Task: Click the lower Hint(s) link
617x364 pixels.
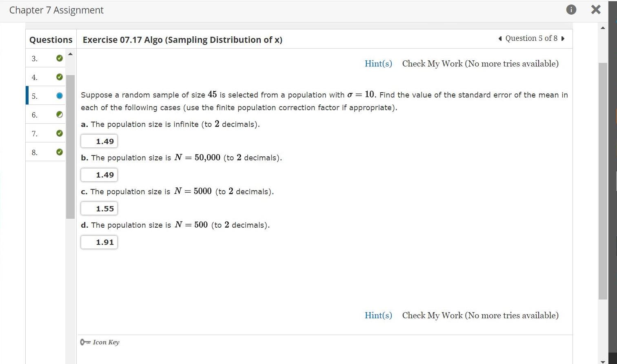Action: [378, 315]
